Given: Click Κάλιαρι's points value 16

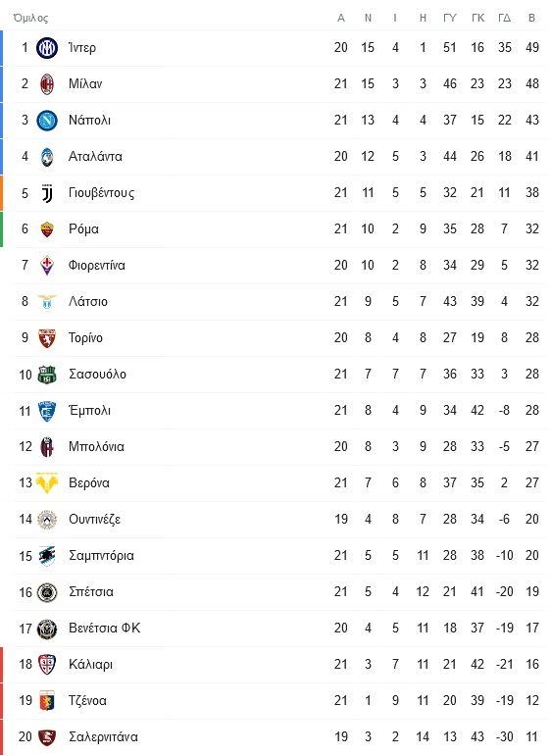Looking at the screenshot, I should pos(531,664).
